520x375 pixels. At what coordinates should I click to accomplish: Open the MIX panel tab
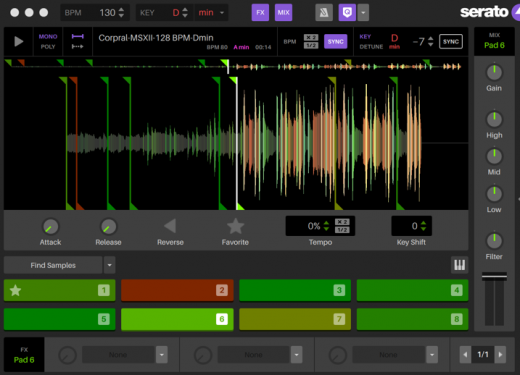click(283, 13)
